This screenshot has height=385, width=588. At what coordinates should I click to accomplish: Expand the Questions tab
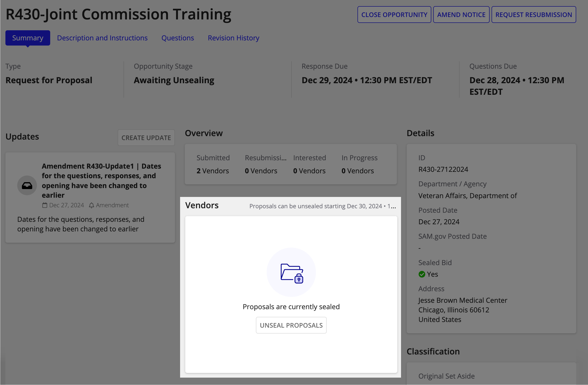coord(177,37)
